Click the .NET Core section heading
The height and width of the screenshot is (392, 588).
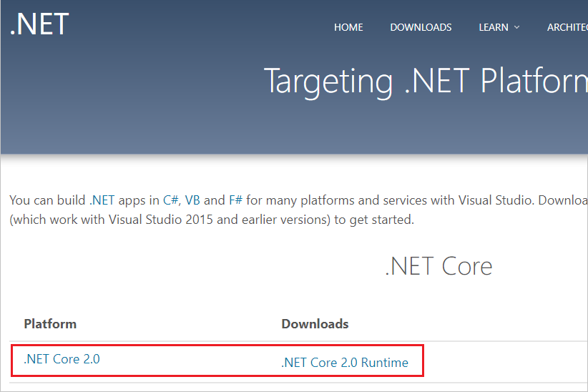(438, 266)
